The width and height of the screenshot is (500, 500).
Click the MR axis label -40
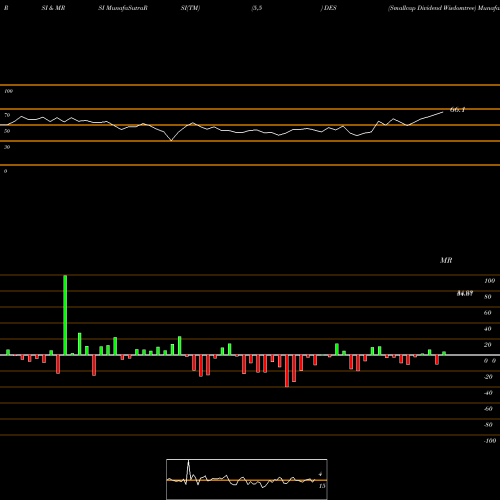(488, 393)
